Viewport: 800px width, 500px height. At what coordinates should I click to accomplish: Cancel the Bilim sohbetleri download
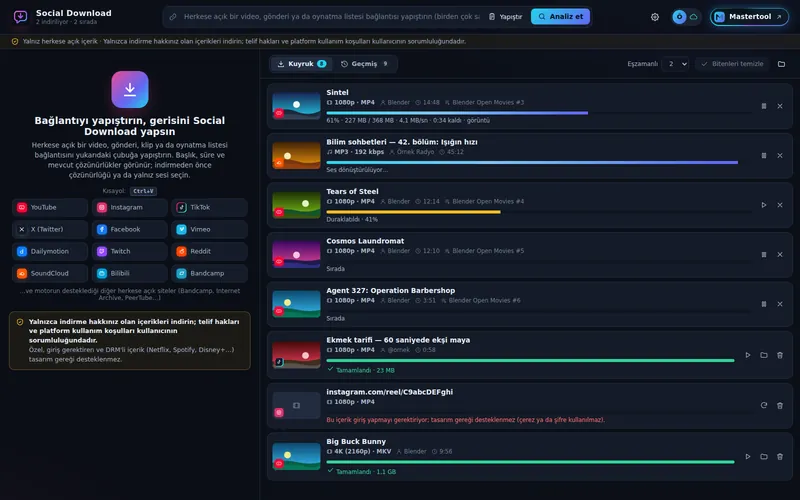click(x=780, y=156)
